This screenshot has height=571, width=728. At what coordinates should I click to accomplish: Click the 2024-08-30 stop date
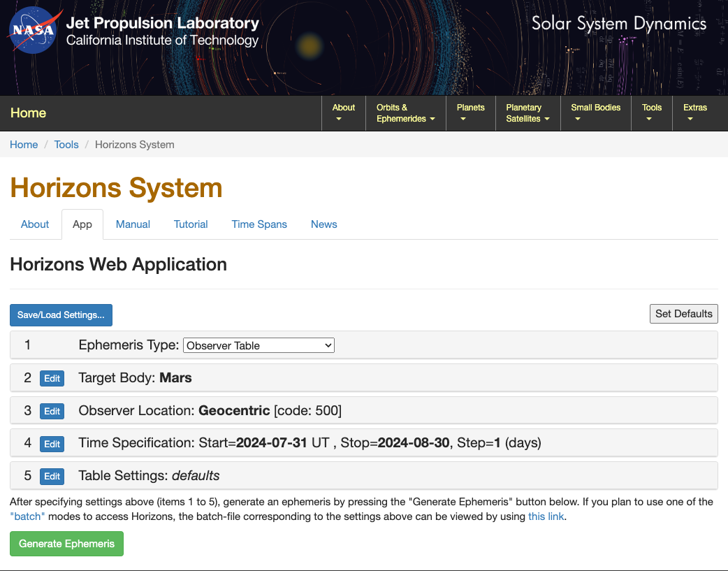413,443
